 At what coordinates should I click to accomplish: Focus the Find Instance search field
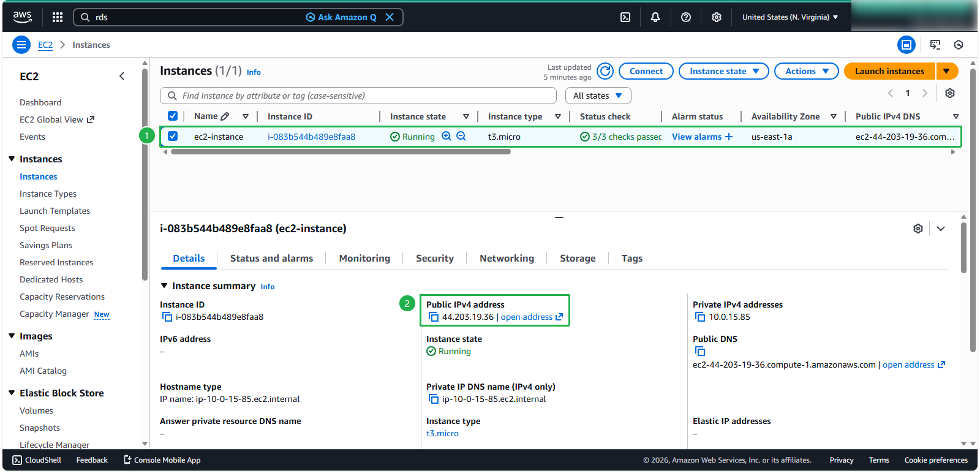[358, 96]
